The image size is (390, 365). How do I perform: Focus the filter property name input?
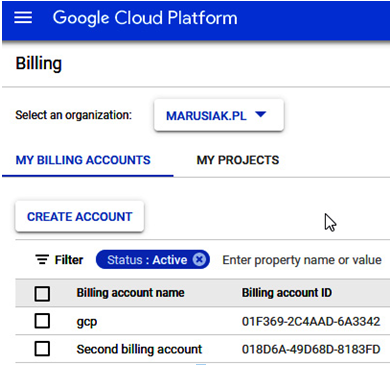click(302, 260)
